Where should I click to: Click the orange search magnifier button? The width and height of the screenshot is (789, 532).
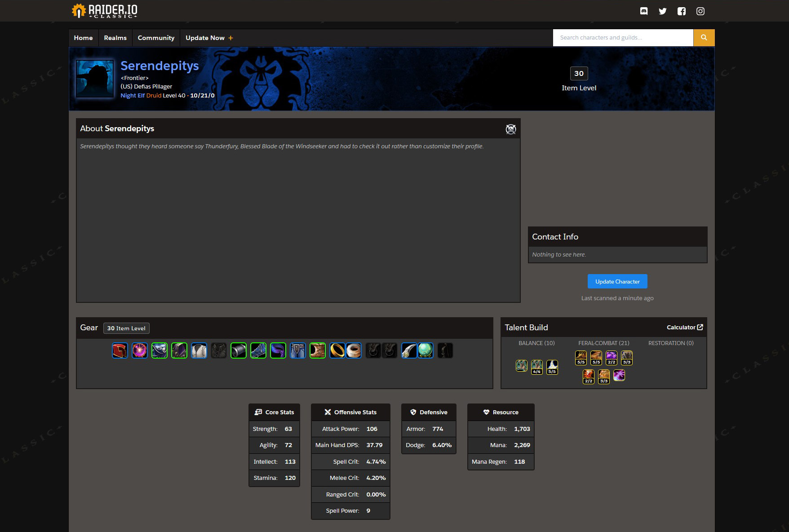[704, 38]
